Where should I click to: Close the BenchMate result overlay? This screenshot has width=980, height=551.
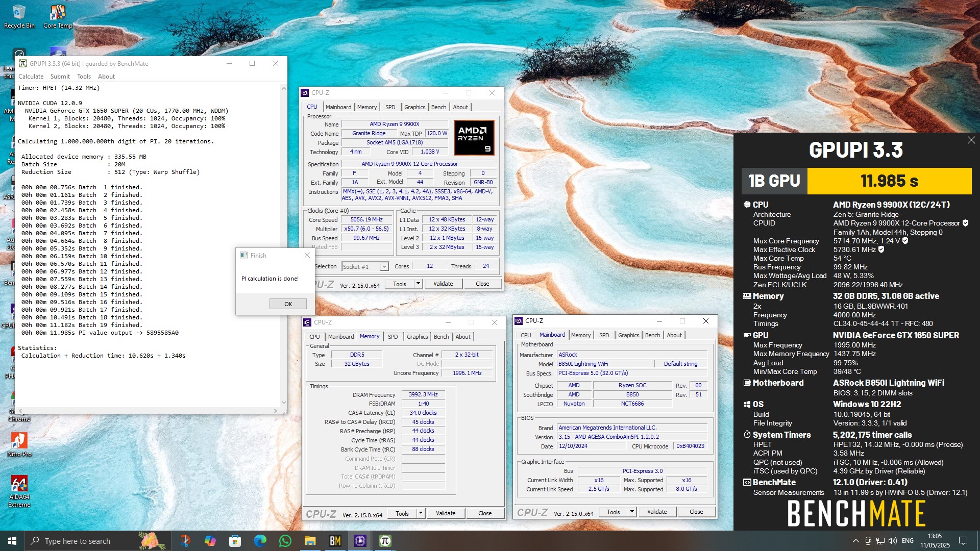coord(971,140)
